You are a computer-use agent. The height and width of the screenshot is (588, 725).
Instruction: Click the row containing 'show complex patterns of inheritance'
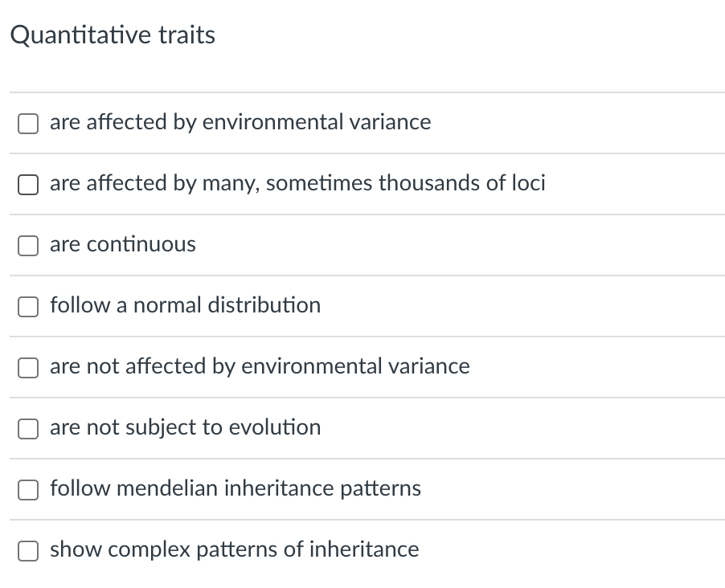click(x=362, y=549)
